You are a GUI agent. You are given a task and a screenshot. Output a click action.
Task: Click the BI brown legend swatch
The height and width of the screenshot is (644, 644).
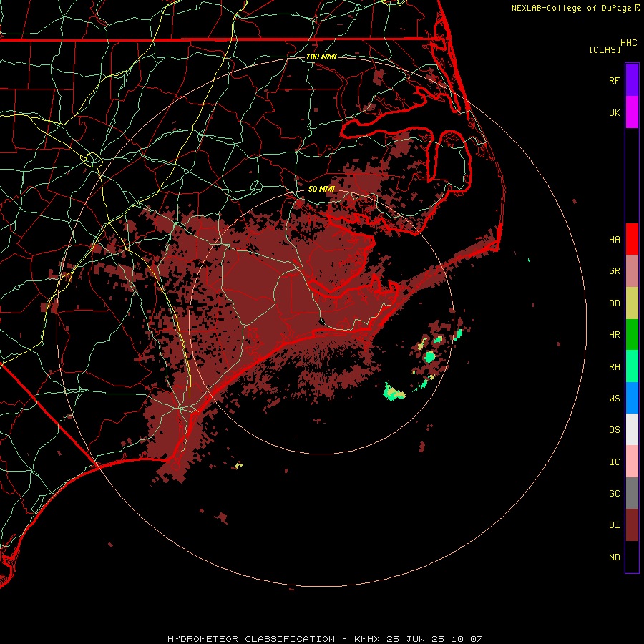click(632, 525)
